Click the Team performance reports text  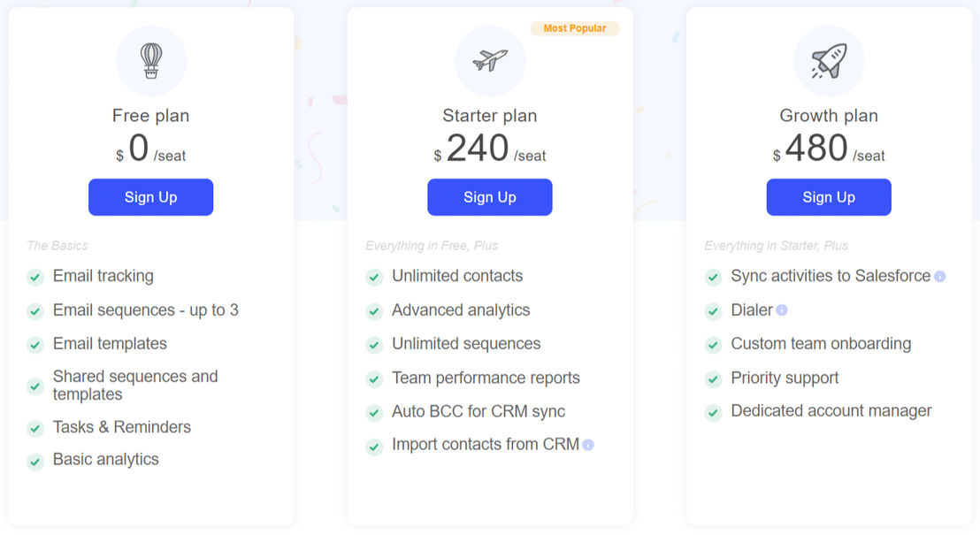[486, 378]
